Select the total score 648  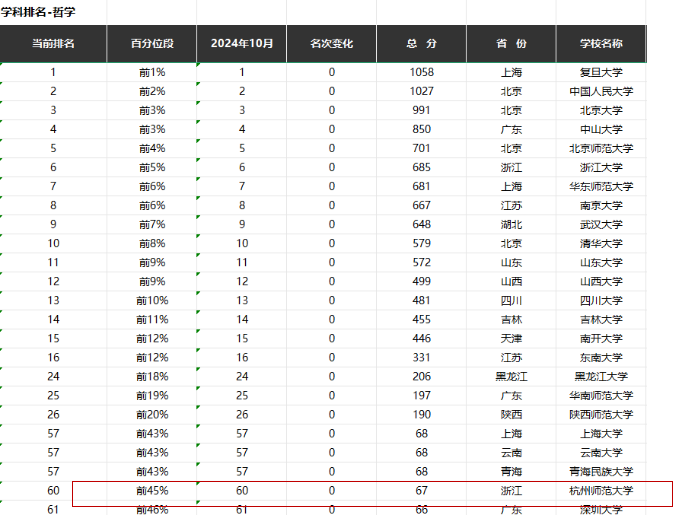pyautogui.click(x=421, y=224)
